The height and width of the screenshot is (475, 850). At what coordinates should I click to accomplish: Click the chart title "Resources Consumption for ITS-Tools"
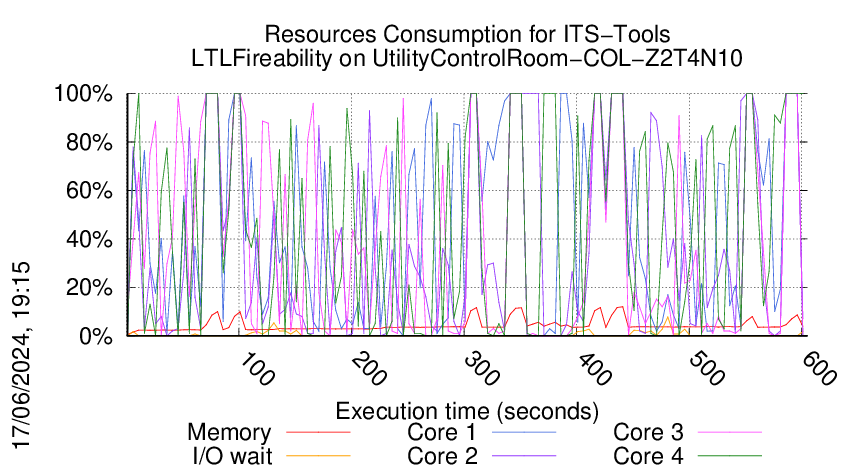(x=467, y=34)
